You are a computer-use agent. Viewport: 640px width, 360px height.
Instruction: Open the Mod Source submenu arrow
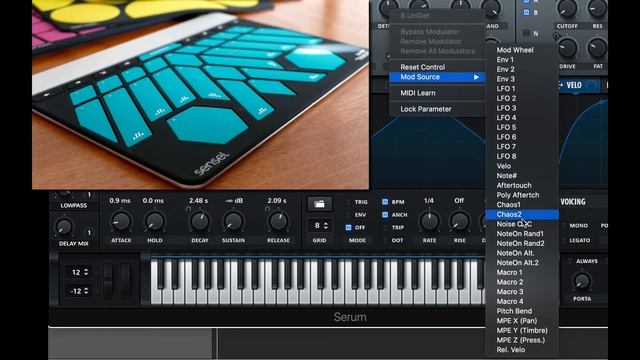(476, 77)
